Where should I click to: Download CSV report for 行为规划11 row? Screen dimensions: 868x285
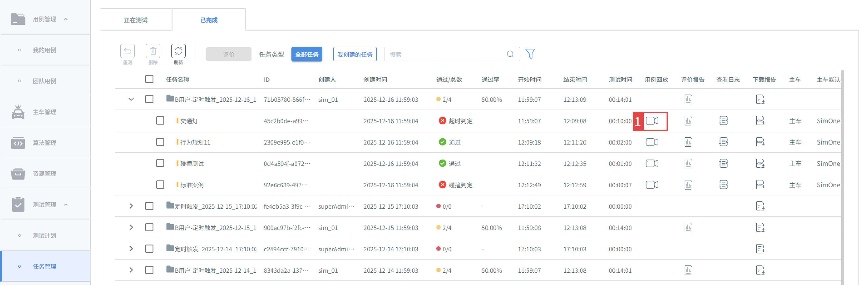760,142
